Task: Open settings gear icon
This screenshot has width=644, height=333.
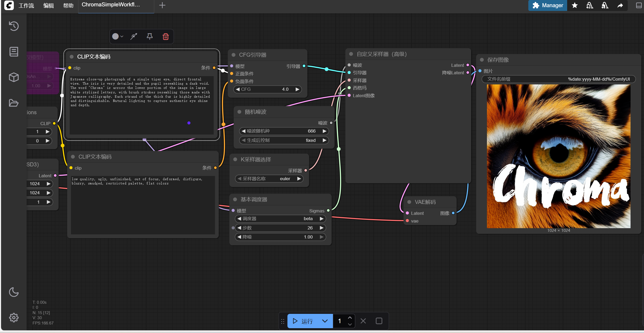Action: (x=14, y=317)
